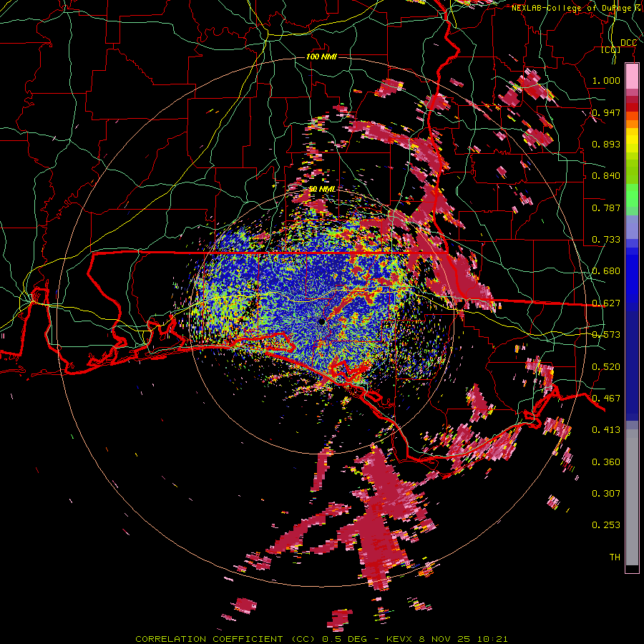This screenshot has height=644, width=644.
Task: Select the 0.307 scale value
Action: pyautogui.click(x=606, y=494)
